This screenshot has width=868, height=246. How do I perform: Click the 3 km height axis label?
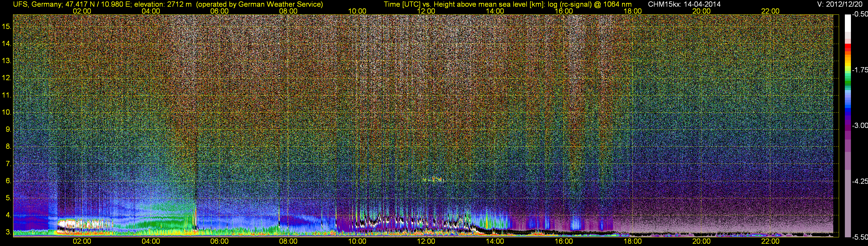point(8,232)
